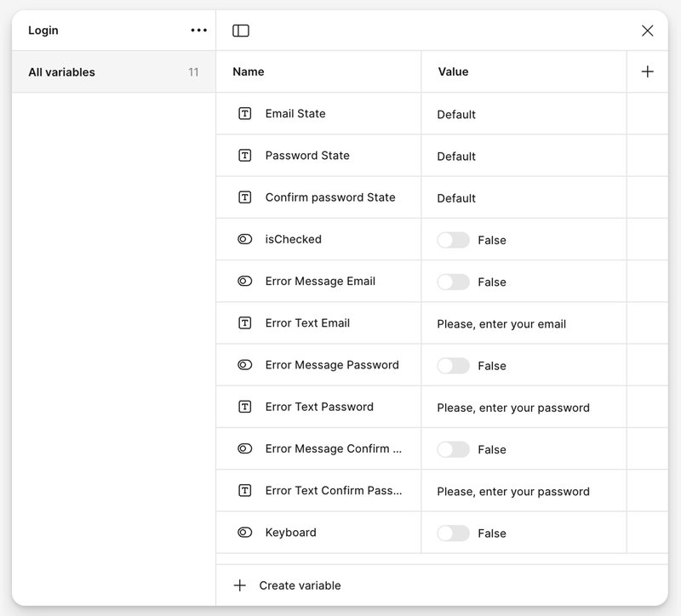Click the boolean icon for Error Message Confirm

(x=245, y=448)
